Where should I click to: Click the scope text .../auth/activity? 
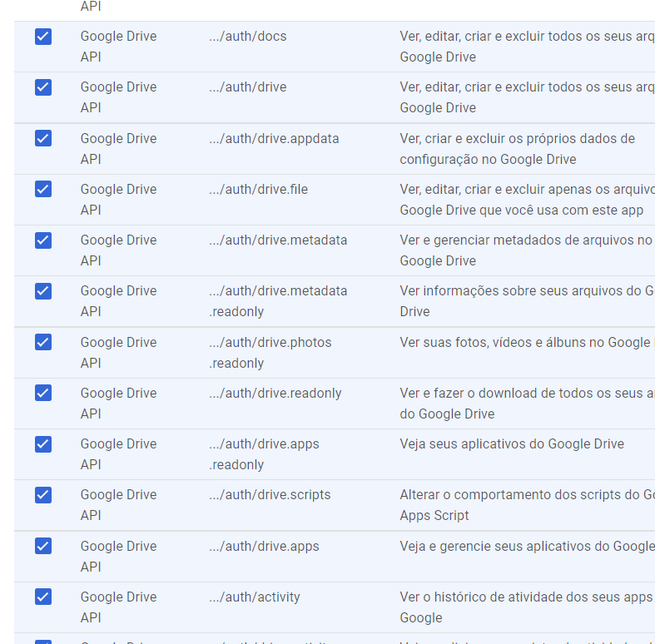point(255,597)
